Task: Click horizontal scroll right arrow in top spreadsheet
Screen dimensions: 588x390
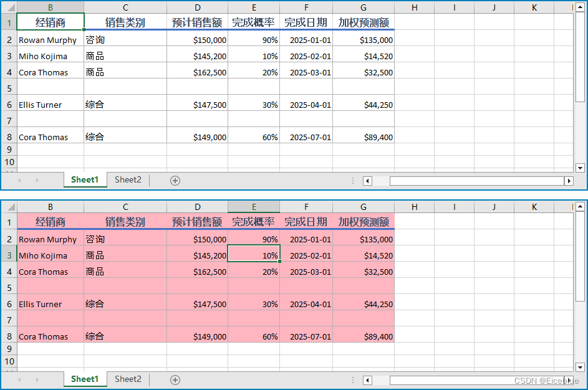Action: [x=569, y=181]
